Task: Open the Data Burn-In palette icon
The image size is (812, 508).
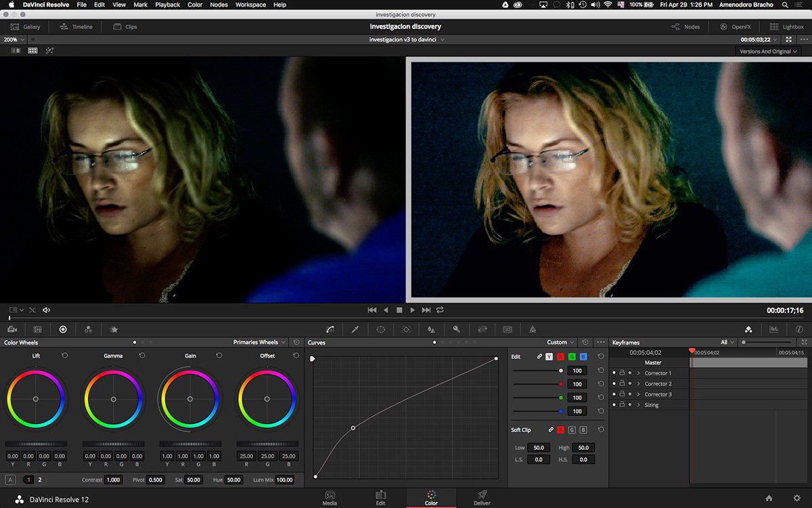Action: [533, 329]
